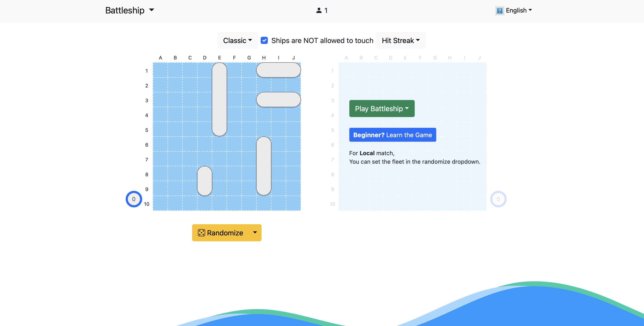Open the Classic mode dropdown
Viewport: 644px width, 326px height.
coord(237,40)
